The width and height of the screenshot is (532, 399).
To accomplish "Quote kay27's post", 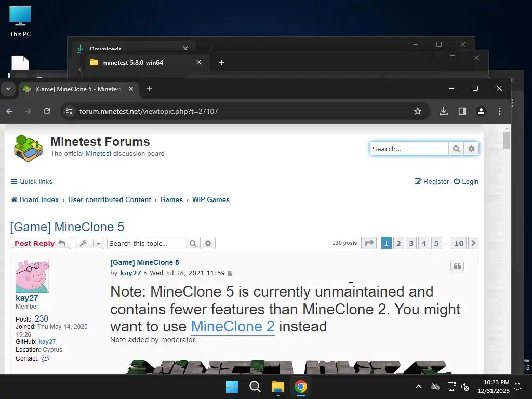I will click(x=457, y=266).
